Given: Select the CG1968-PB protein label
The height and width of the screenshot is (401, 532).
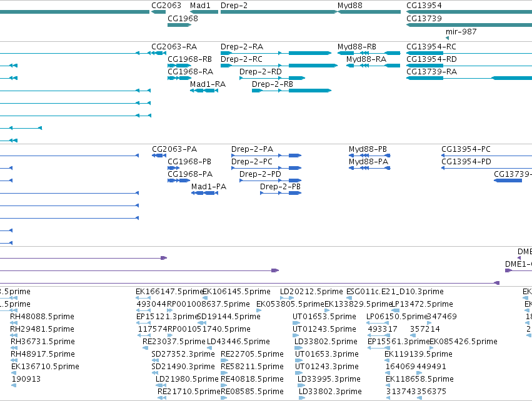Looking at the screenshot, I should 189,162.
